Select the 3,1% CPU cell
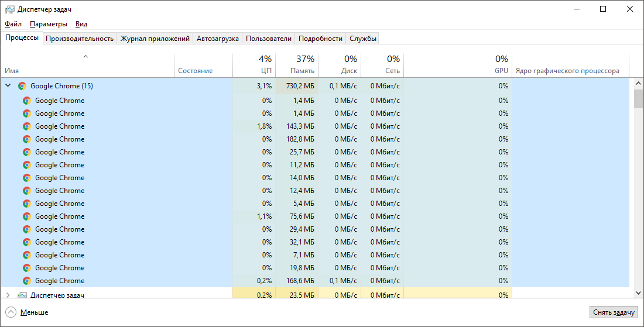The width and height of the screenshot is (644, 327). (254, 86)
